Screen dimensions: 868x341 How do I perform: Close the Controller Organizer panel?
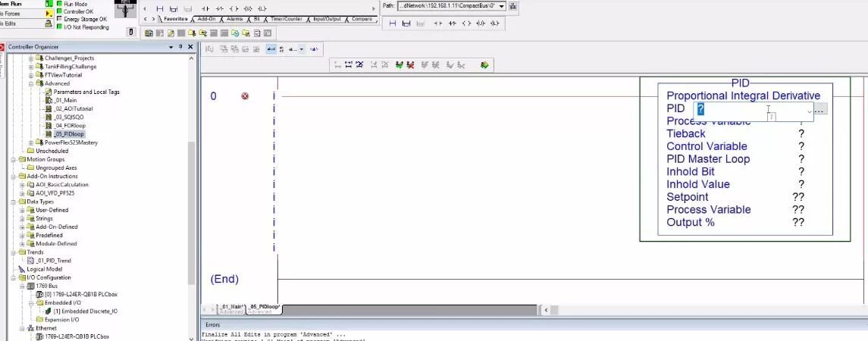click(x=190, y=47)
